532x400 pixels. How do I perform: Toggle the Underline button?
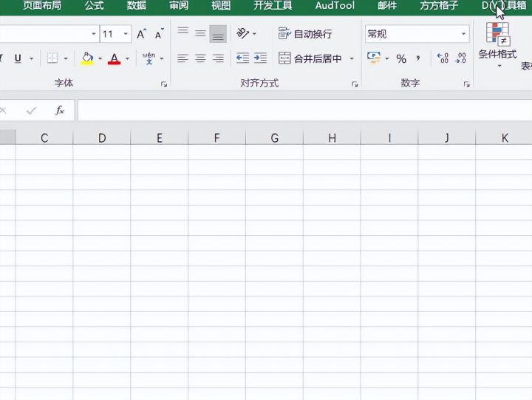tap(18, 58)
